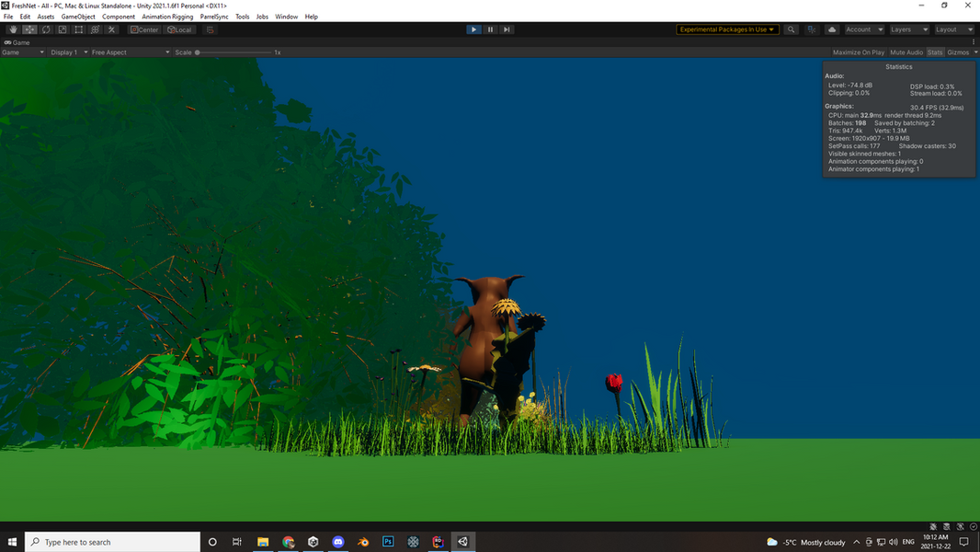Open the ParrelSync menu

214,17
